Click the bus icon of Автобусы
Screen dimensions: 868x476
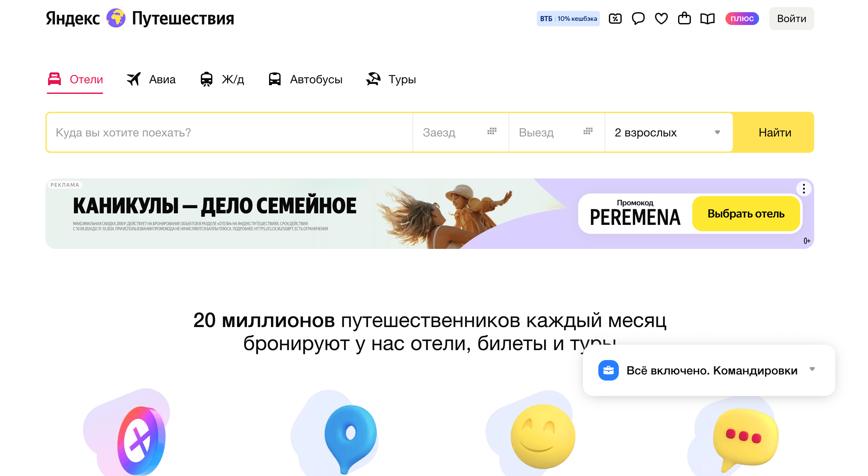pyautogui.click(x=274, y=79)
